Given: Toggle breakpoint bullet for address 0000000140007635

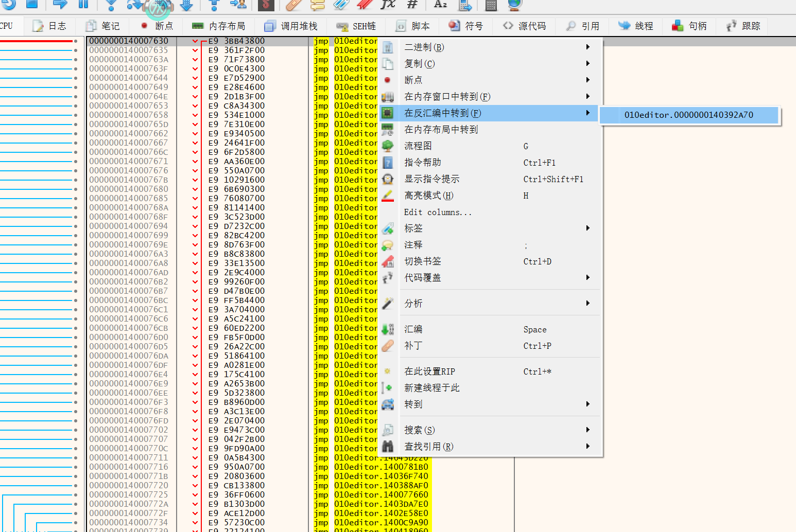Looking at the screenshot, I should 76,50.
